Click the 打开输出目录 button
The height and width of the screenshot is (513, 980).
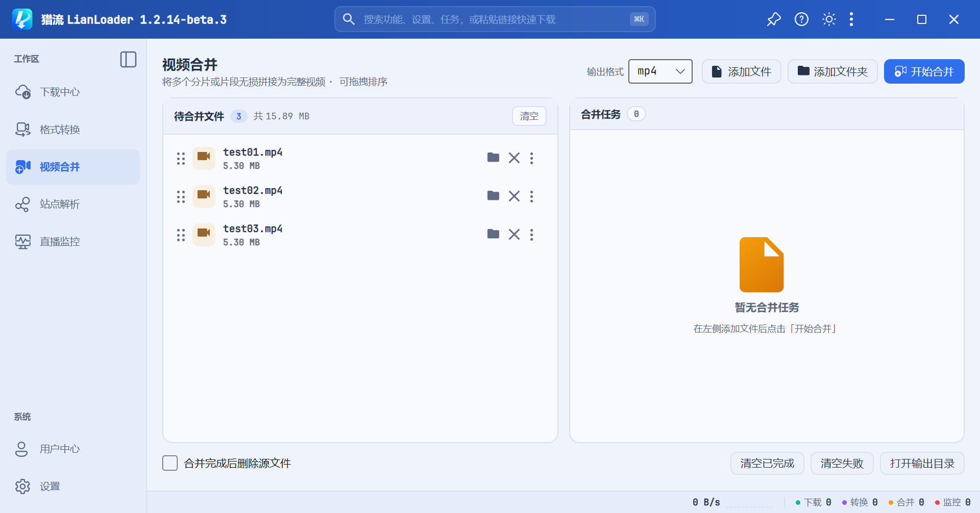coord(922,464)
